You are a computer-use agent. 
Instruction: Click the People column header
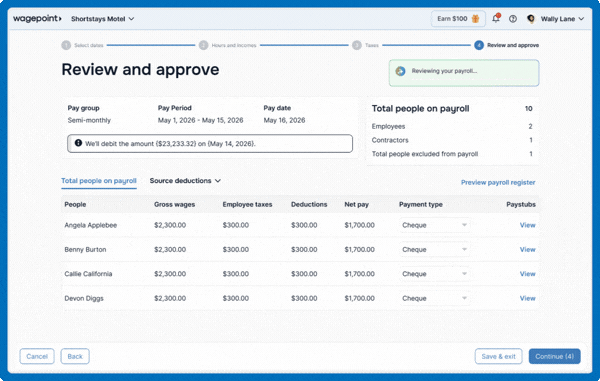(75, 204)
